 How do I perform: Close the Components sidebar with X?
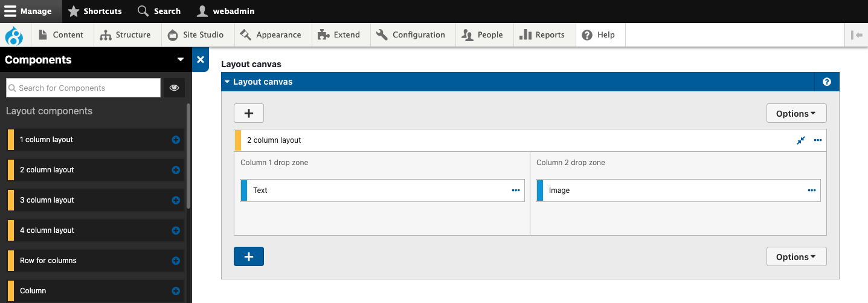click(201, 60)
